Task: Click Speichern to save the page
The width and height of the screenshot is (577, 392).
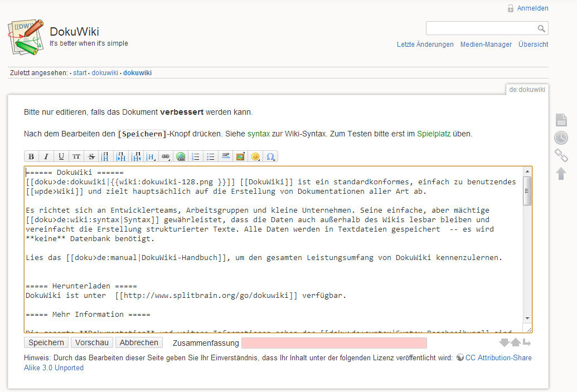Action: click(x=46, y=342)
